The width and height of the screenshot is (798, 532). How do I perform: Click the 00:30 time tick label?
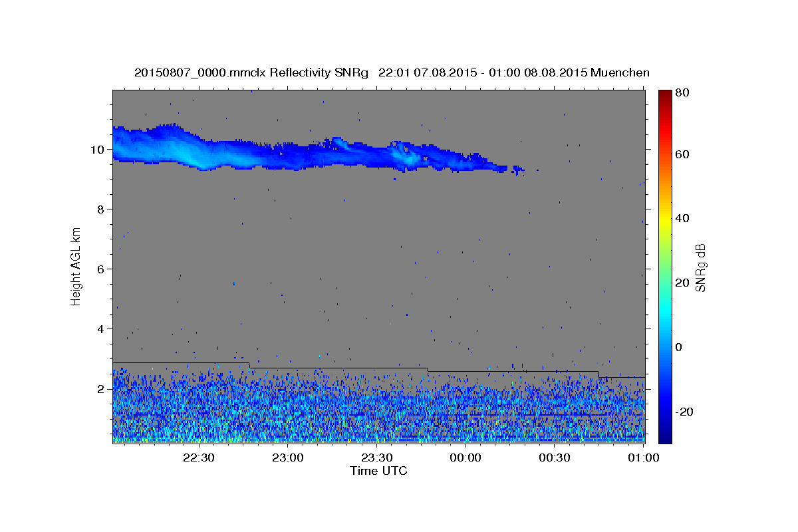(555, 458)
